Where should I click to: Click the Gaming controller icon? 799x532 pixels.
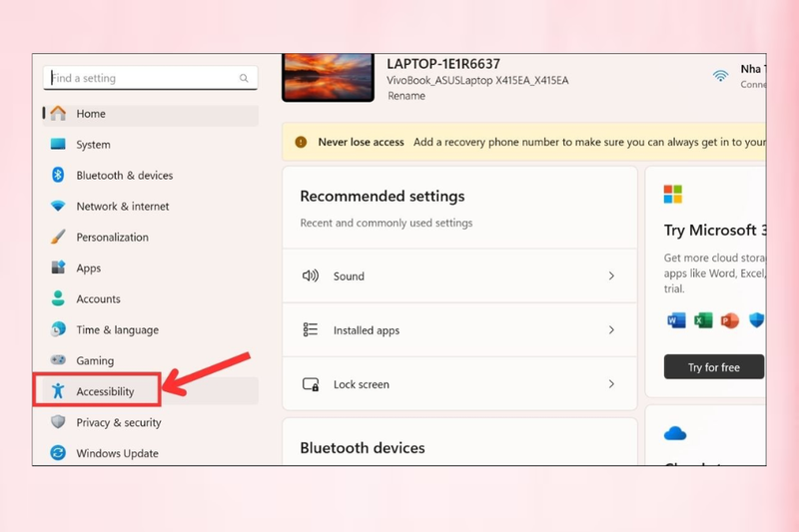pos(58,360)
